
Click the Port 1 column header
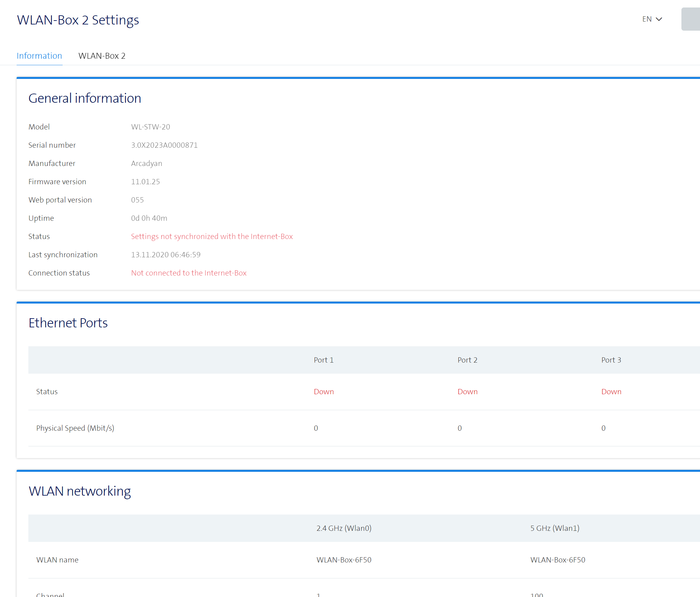323,360
